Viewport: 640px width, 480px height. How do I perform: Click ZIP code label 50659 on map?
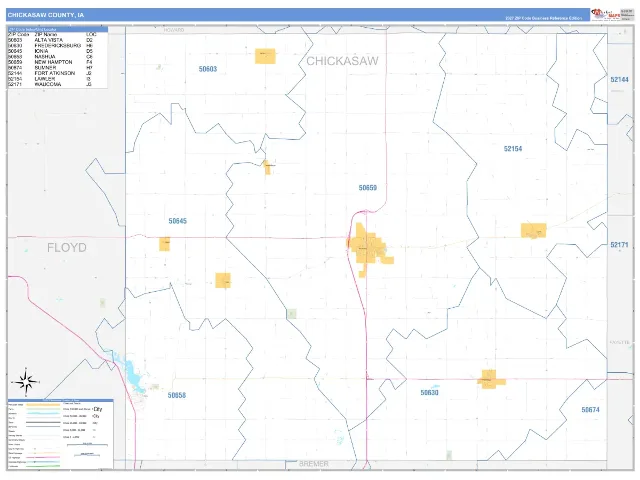tap(368, 188)
